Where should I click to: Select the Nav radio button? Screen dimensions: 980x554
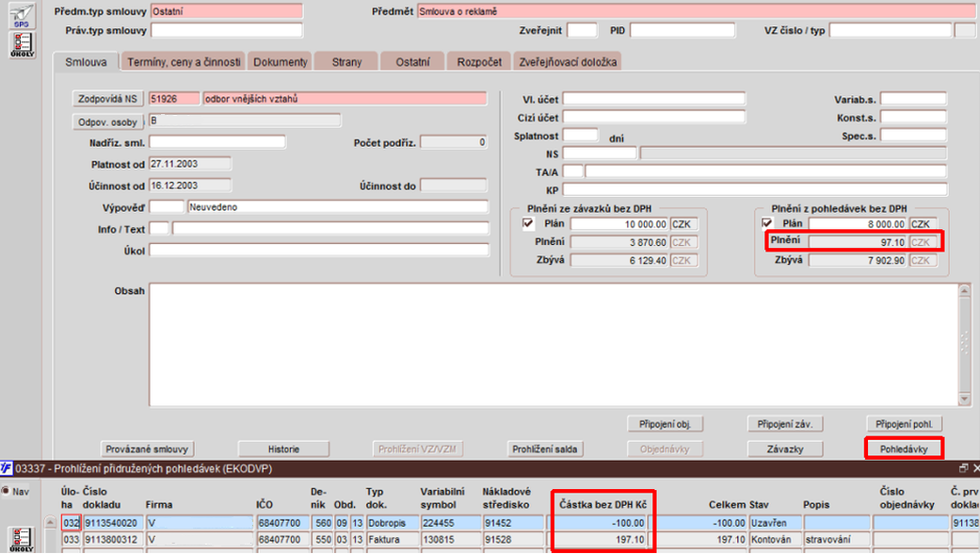point(6,491)
